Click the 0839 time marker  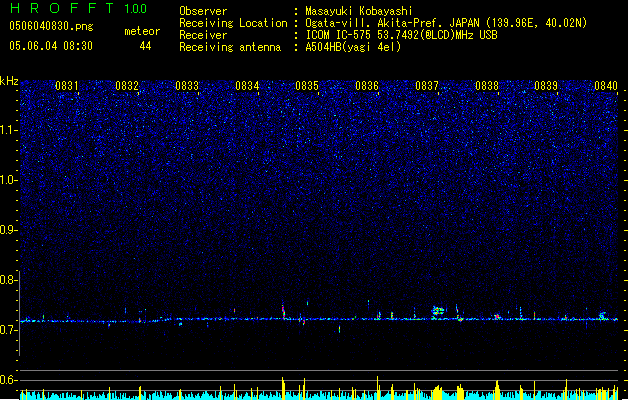(546, 86)
